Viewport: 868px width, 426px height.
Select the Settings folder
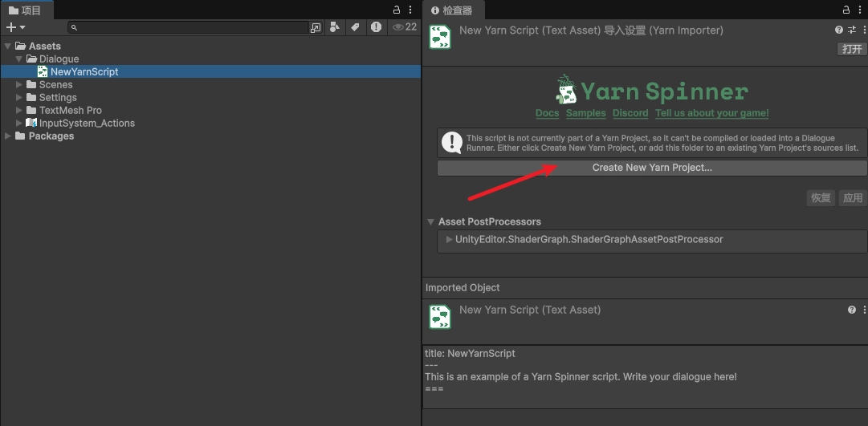coord(58,97)
